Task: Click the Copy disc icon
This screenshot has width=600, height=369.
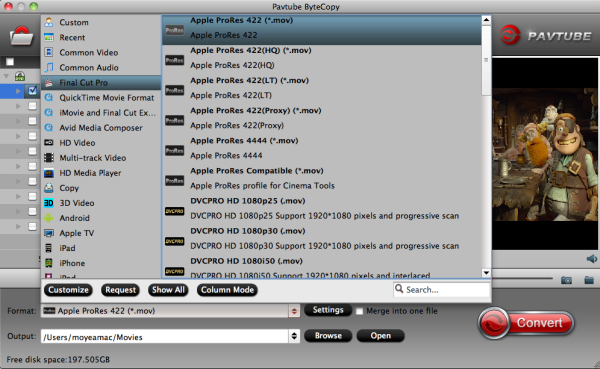Action: coord(49,188)
